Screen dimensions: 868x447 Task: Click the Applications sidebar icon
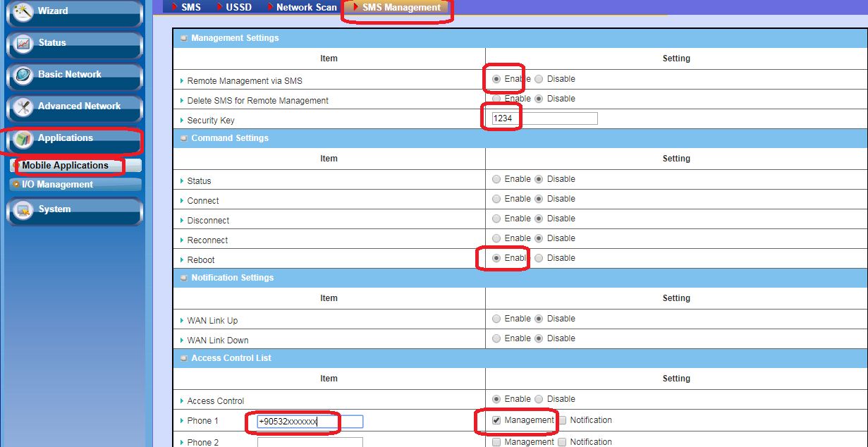click(x=23, y=139)
